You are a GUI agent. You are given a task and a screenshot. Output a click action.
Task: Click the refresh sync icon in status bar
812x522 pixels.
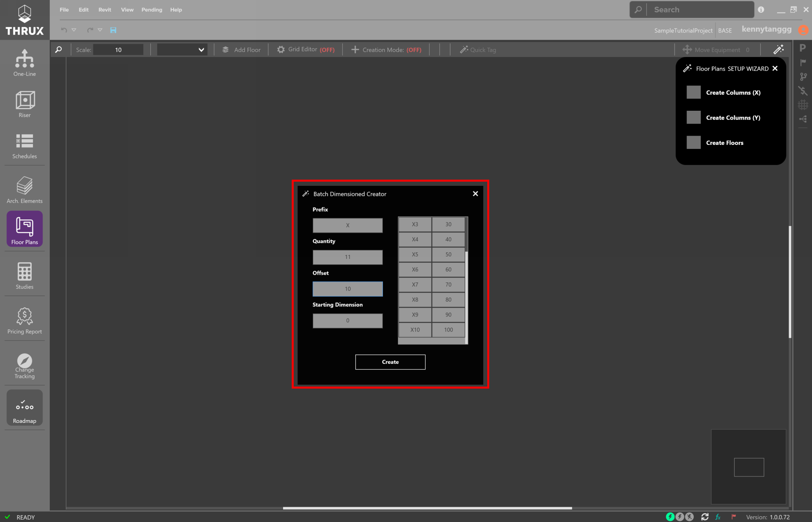tap(705, 517)
